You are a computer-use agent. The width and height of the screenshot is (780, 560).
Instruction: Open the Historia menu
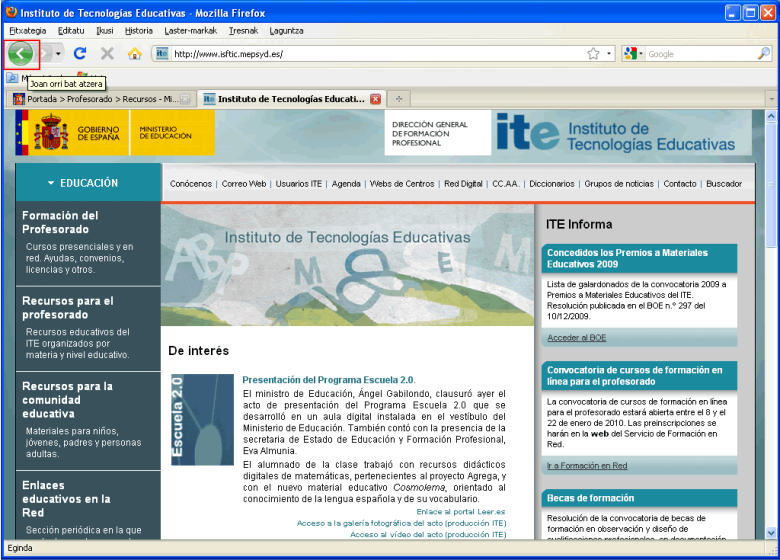click(138, 31)
